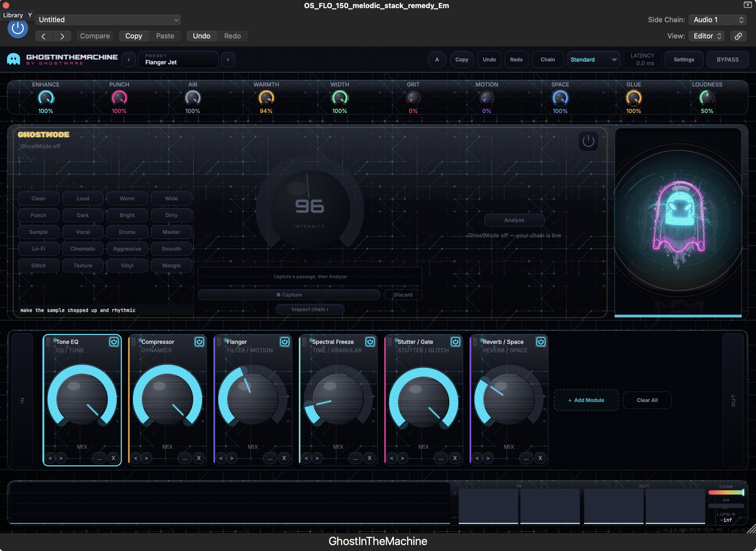Select the Cinematic style tag
The height and width of the screenshot is (551, 756).
click(x=83, y=249)
